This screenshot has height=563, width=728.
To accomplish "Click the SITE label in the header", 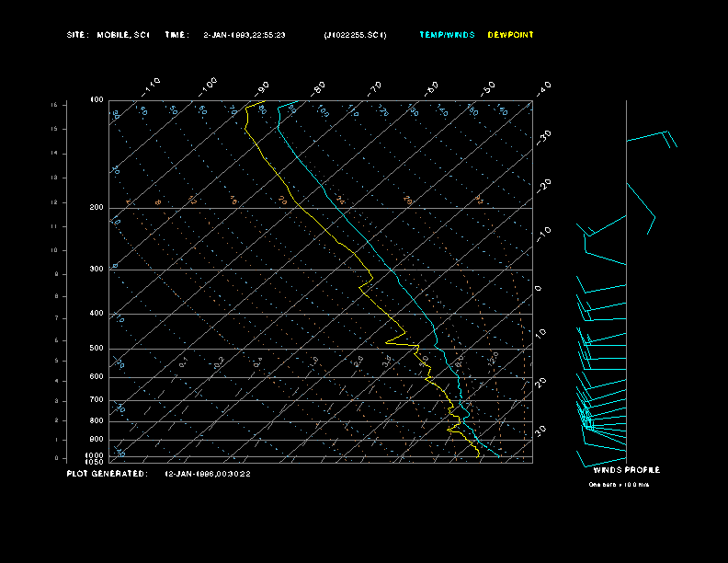I will [77, 35].
